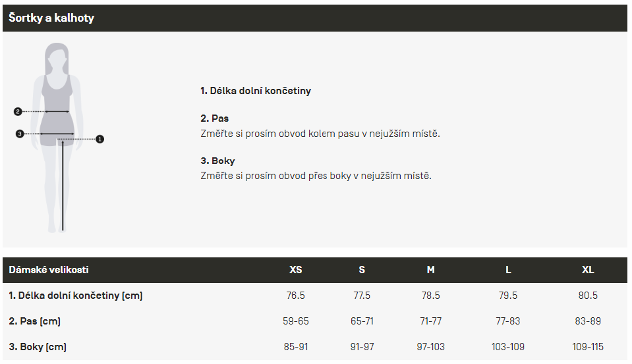The height and width of the screenshot is (364, 632).
Task: Click the 103-109 hips value for L
Action: tap(508, 347)
